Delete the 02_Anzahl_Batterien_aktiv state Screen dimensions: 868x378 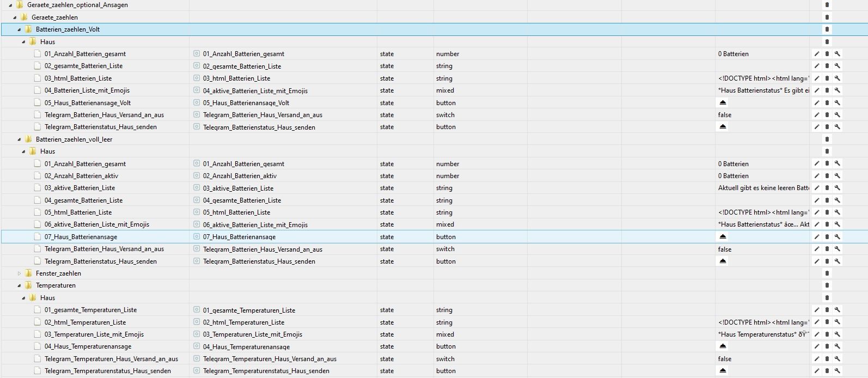pos(827,176)
